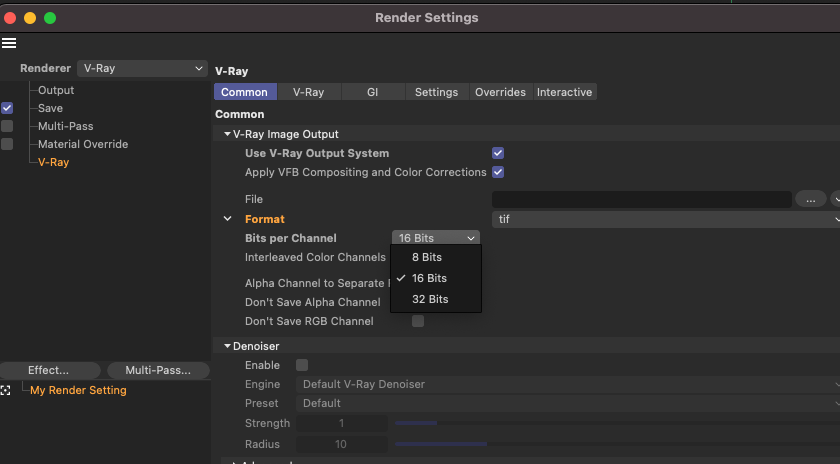
Task: Click the Format label
Action: [265, 219]
